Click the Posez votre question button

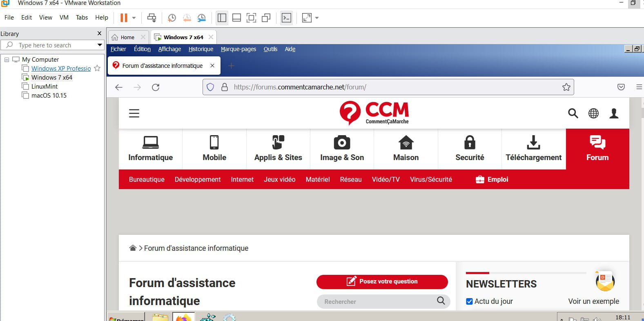(x=382, y=282)
